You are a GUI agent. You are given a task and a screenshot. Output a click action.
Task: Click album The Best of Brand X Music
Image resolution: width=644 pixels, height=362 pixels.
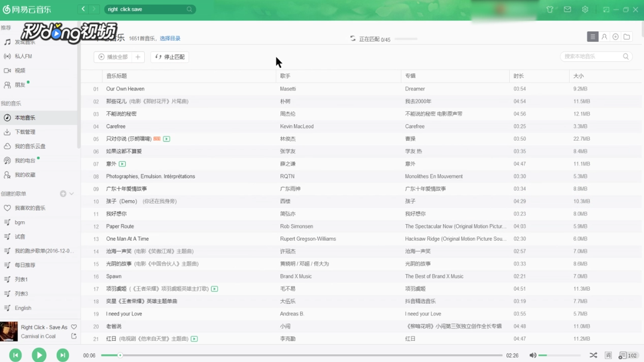tap(434, 276)
